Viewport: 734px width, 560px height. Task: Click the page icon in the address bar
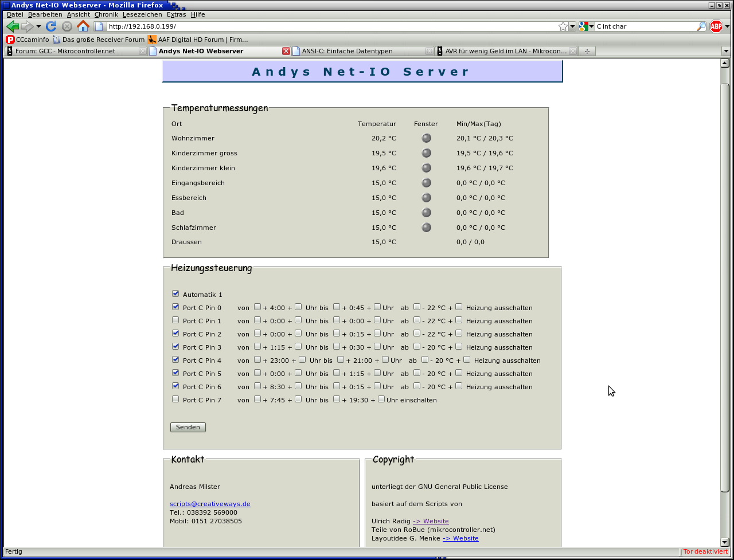99,26
